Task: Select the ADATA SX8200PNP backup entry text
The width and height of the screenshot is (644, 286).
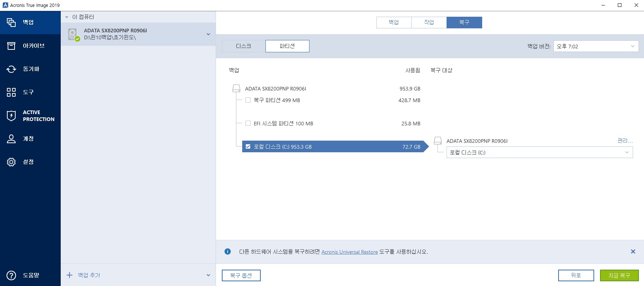Action: (x=115, y=31)
